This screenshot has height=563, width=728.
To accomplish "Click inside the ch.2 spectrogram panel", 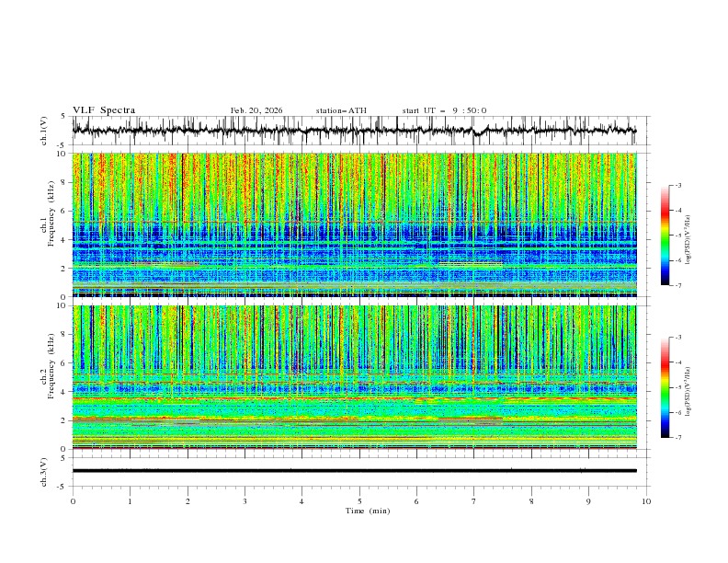I will click(x=355, y=377).
